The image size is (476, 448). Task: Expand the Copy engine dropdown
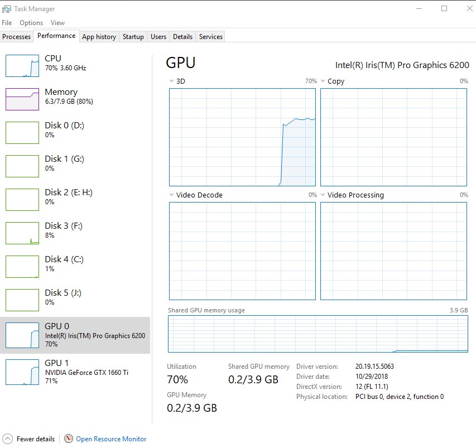323,81
